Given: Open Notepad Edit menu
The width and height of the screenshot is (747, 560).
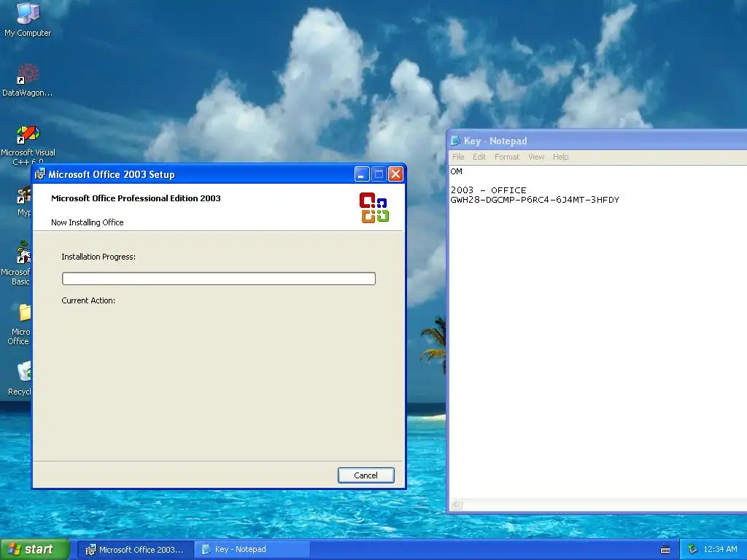Looking at the screenshot, I should point(479,157).
